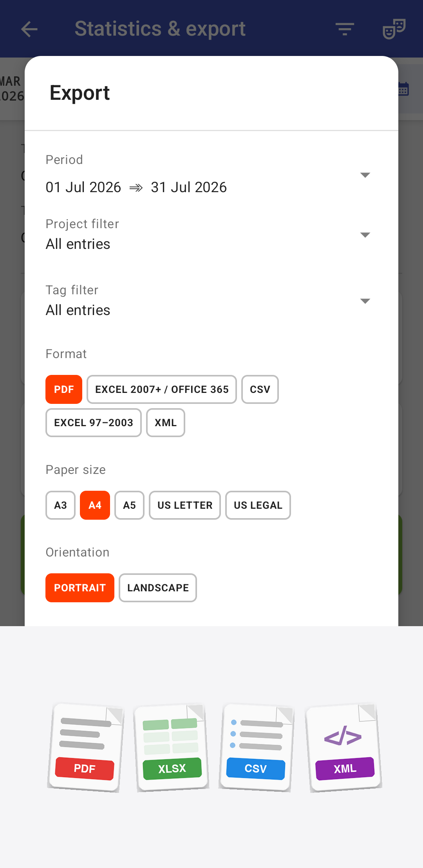The image size is (423, 868).
Task: Tap the CSV file illustration
Action: [256, 747]
